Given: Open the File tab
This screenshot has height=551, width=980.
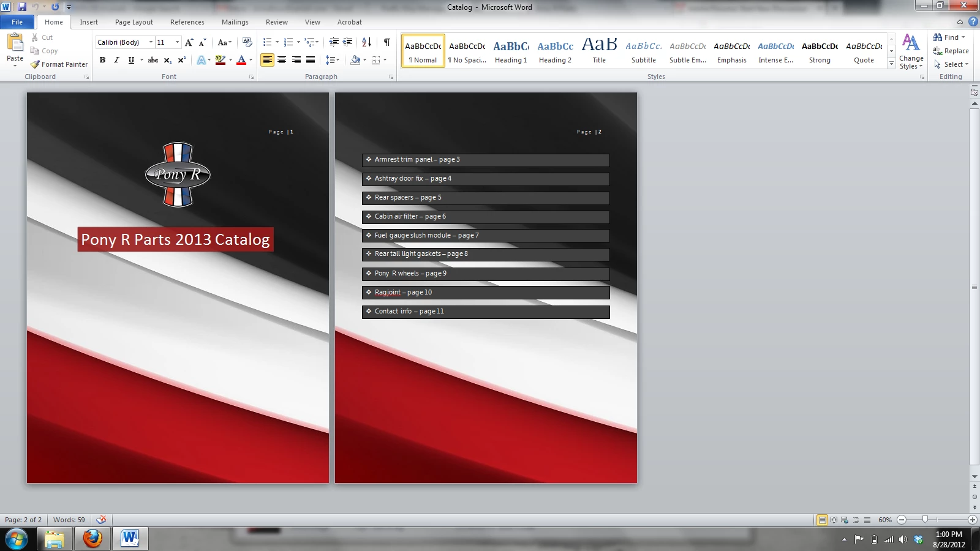Looking at the screenshot, I should tap(17, 22).
